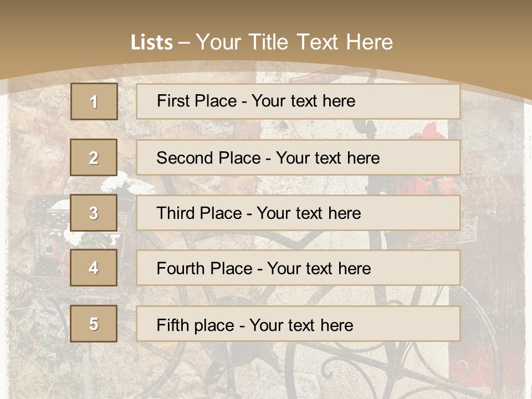
Task: Click the number 5 box
Action: tap(94, 324)
